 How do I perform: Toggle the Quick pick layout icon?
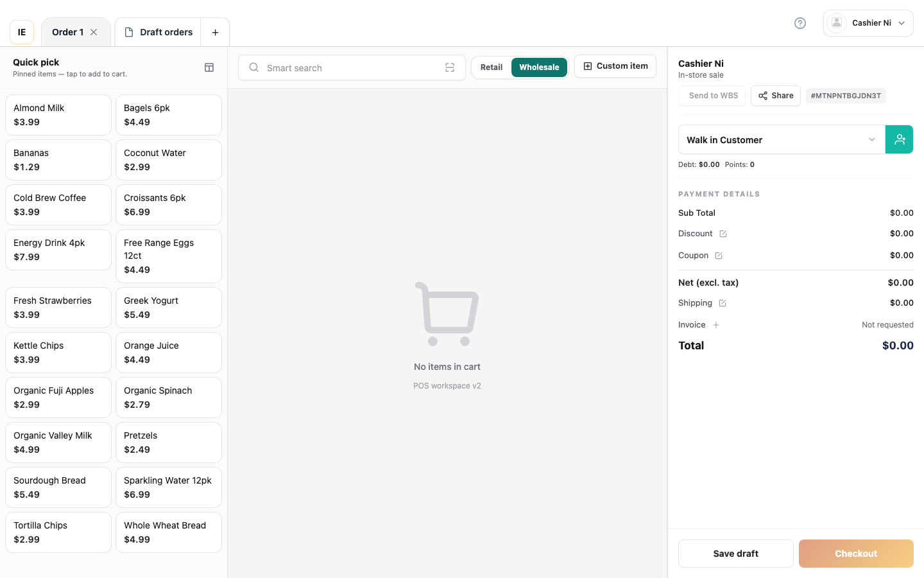209,67
